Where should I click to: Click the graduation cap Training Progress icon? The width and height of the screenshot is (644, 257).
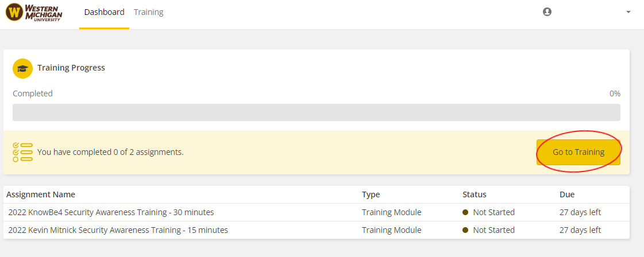coord(23,68)
